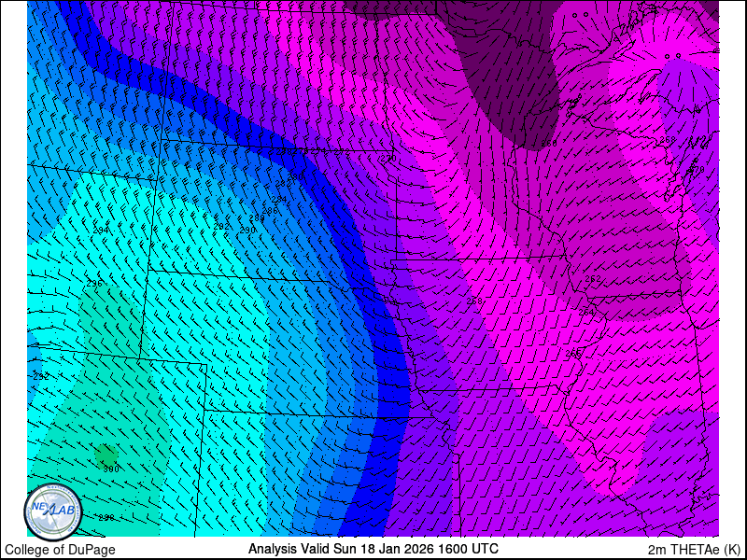747x560 pixels.
Task: Click the NEXLAB logo
Action: click(x=53, y=511)
